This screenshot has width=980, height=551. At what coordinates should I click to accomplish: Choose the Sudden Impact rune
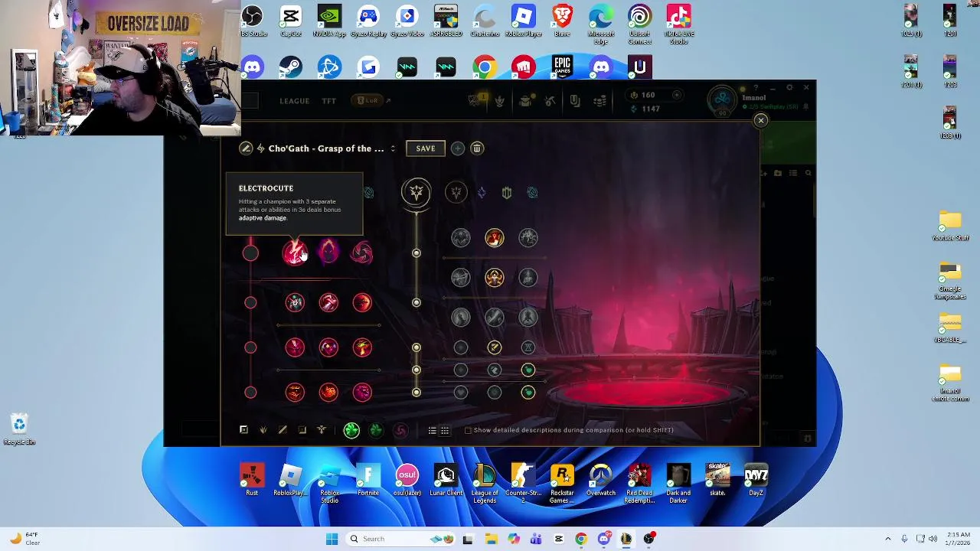(x=362, y=303)
